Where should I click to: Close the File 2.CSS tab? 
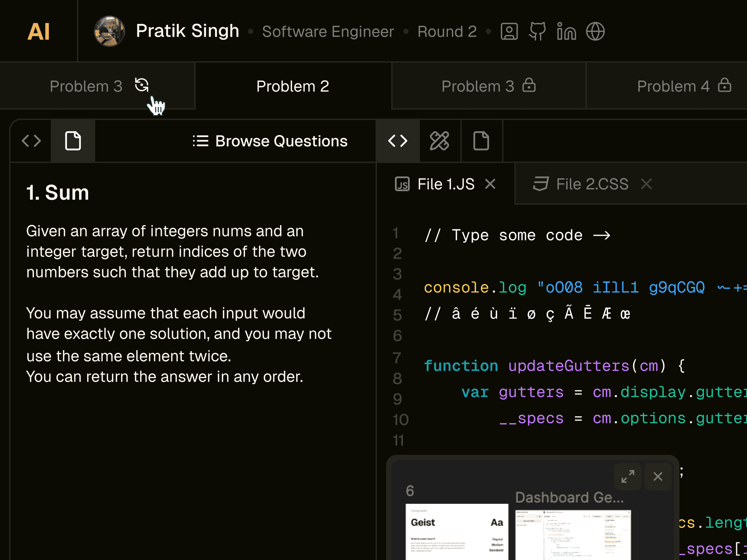tap(646, 184)
